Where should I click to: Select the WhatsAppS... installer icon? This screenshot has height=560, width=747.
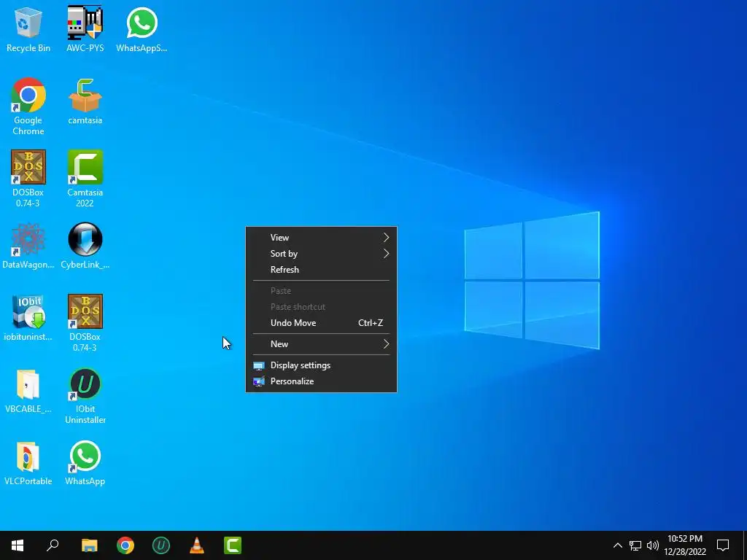click(x=142, y=29)
